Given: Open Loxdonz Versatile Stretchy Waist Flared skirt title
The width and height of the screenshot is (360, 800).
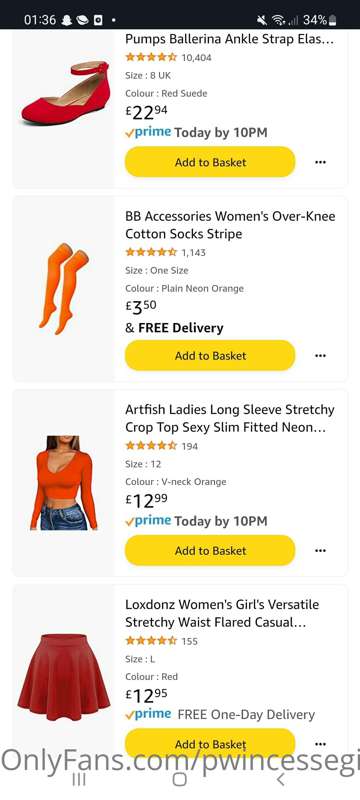Looking at the screenshot, I should coord(222,613).
